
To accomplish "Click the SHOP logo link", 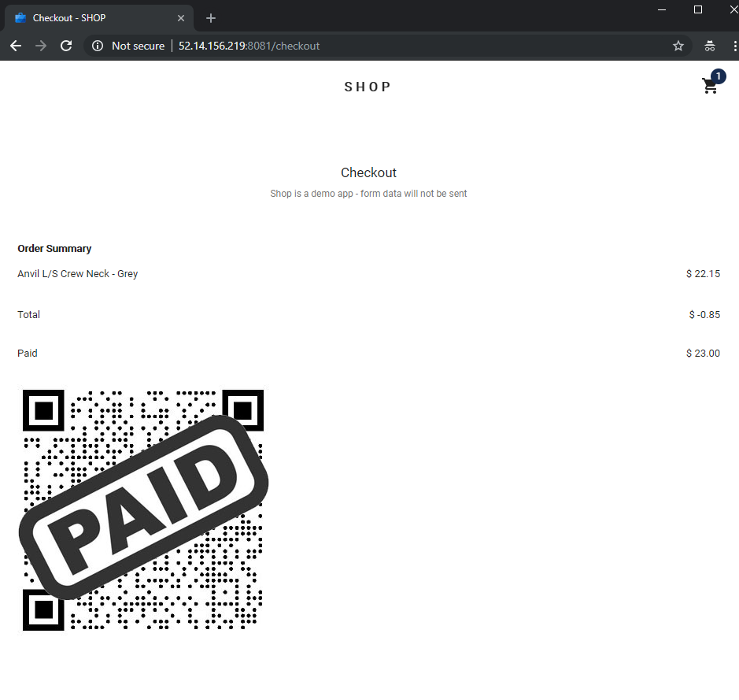I will tap(368, 87).
